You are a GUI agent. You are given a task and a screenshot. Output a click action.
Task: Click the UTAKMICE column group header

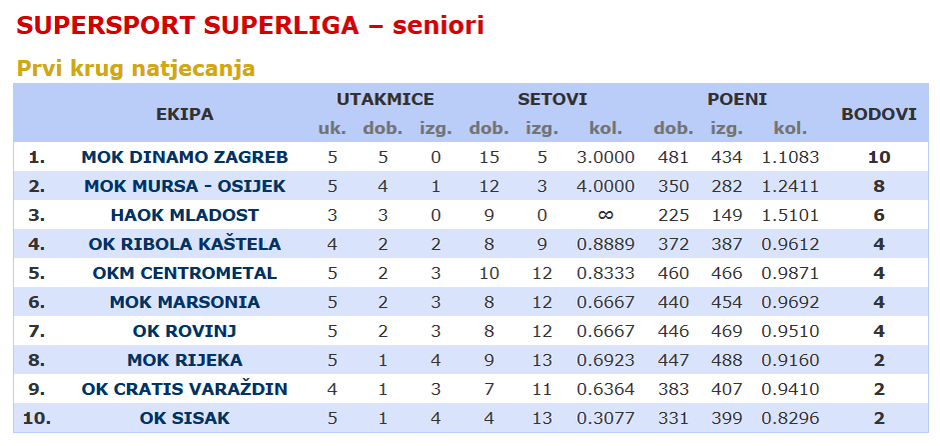pyautogui.click(x=385, y=100)
